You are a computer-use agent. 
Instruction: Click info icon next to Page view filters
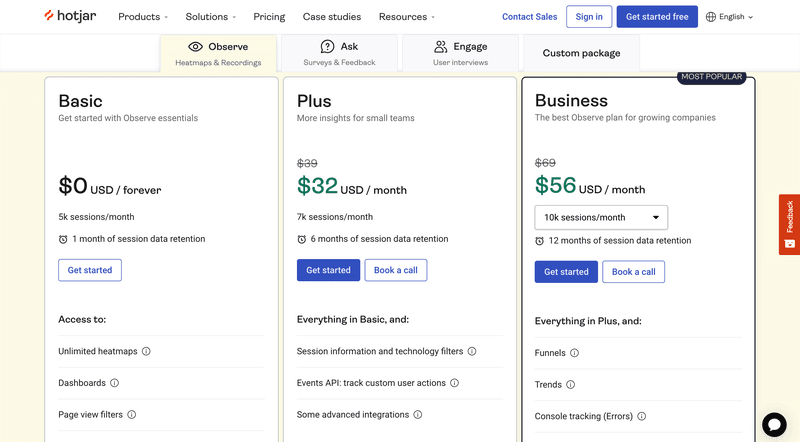(x=131, y=414)
